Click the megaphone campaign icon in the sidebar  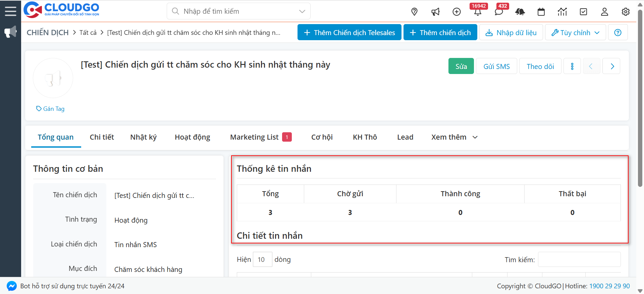[x=10, y=32]
